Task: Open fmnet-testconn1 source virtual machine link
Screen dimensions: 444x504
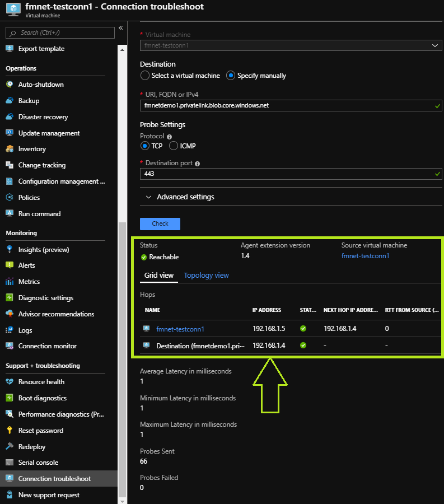Action: click(365, 256)
